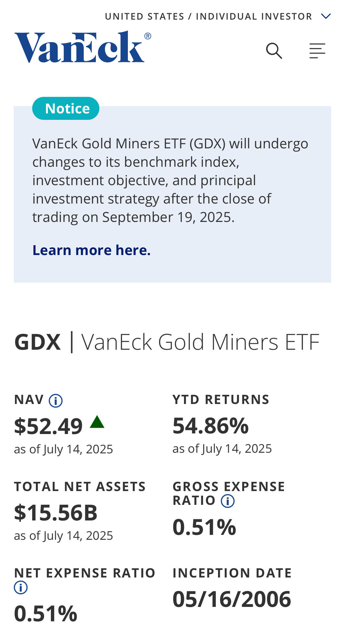Screen dimensions: 345x644
Task: Click the notice paragraph about September 19, 2025
Action: pyautogui.click(x=170, y=180)
